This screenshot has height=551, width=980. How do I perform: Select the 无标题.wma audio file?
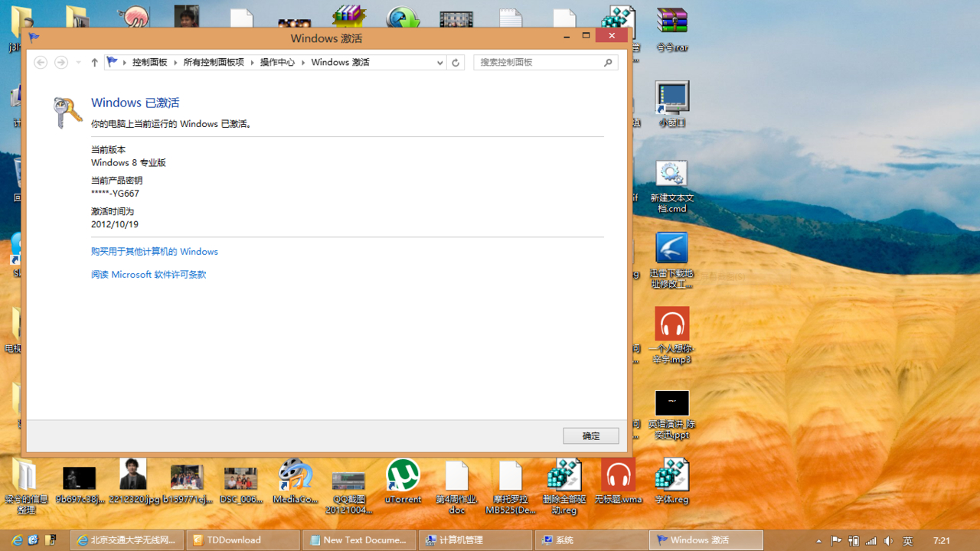[x=618, y=481]
